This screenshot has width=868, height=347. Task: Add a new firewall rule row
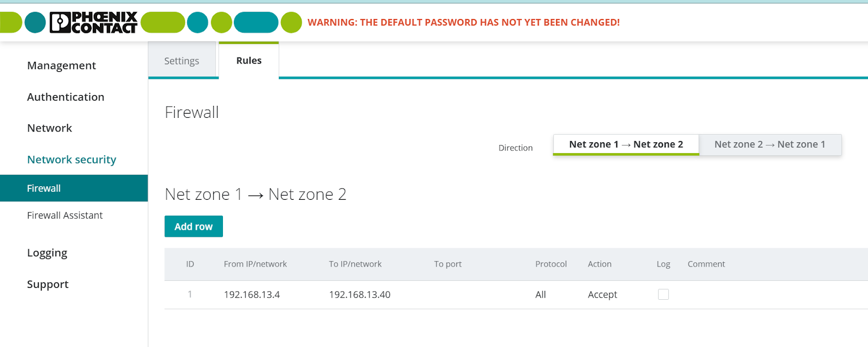[x=194, y=226]
